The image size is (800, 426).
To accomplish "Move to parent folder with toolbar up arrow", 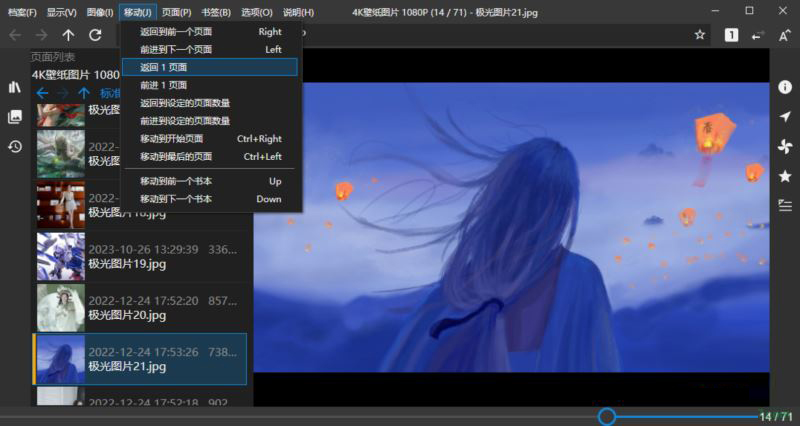I will [x=68, y=35].
